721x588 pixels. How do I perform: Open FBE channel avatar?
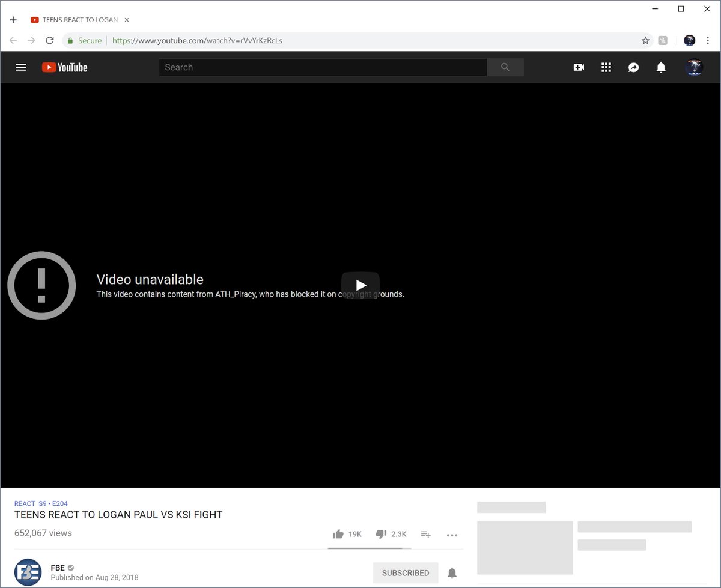tap(28, 572)
